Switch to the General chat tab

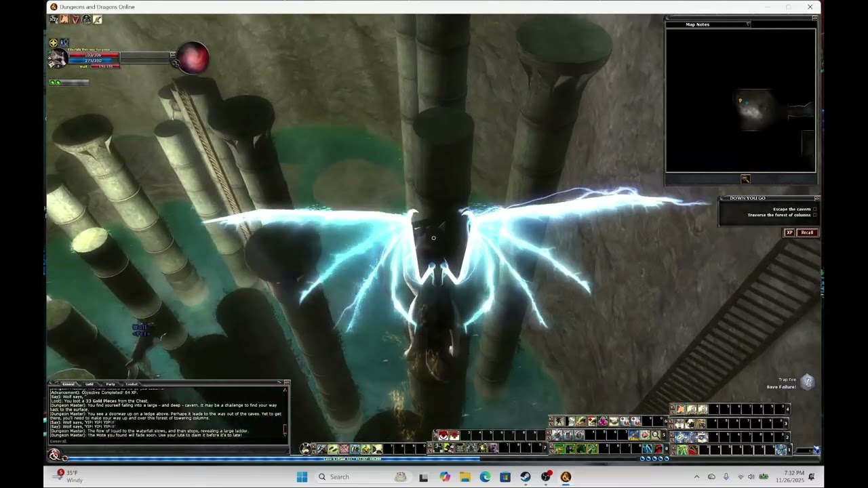tap(68, 384)
